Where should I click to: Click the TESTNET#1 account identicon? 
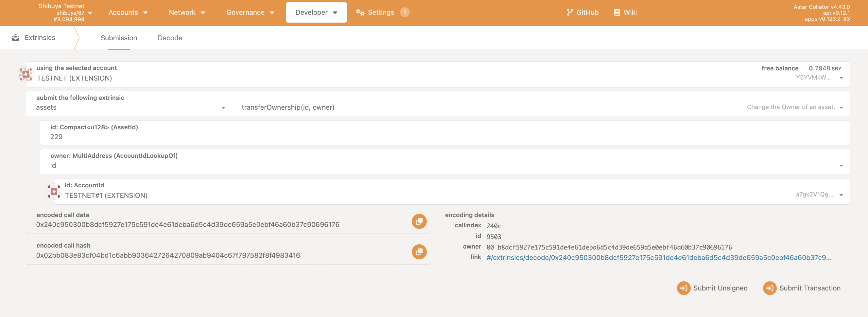pyautogui.click(x=54, y=192)
